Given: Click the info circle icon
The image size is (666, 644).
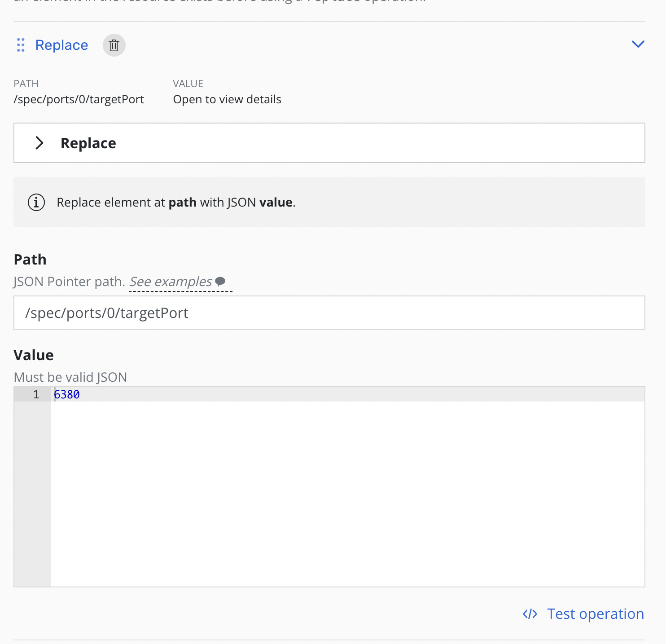Looking at the screenshot, I should pyautogui.click(x=36, y=202).
